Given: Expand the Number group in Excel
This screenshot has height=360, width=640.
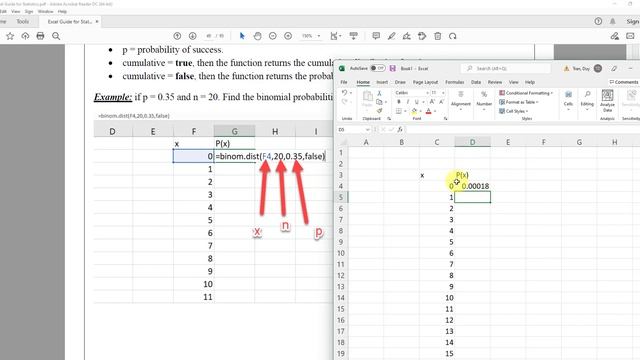Looking at the screenshot, I should pyautogui.click(x=484, y=99).
